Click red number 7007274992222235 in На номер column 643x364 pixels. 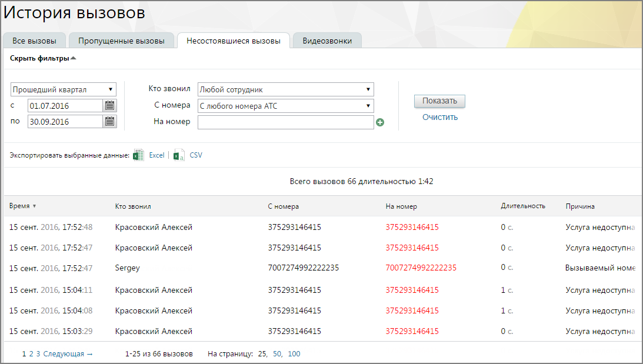click(421, 268)
